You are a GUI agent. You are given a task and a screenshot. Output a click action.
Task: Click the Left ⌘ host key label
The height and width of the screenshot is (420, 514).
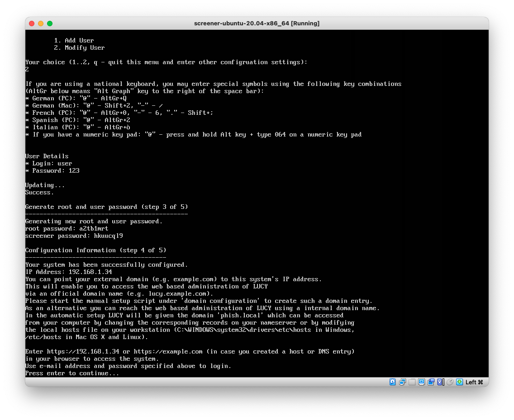474,382
